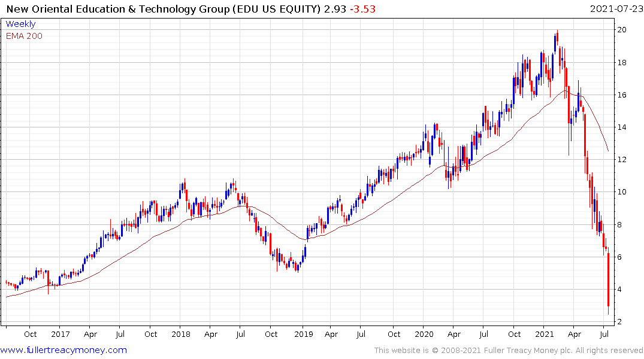Select the Weekly interval label
This screenshot has width=644, height=359.
tap(20, 24)
